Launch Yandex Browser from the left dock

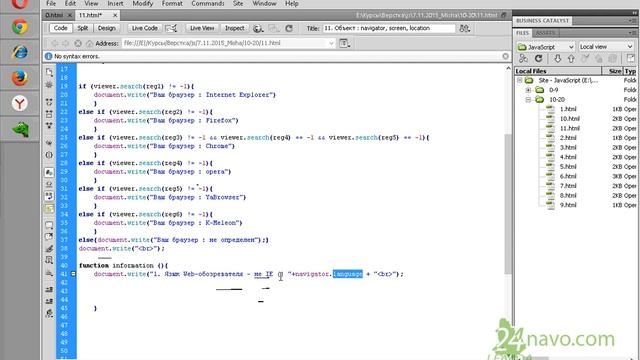tap(20, 103)
